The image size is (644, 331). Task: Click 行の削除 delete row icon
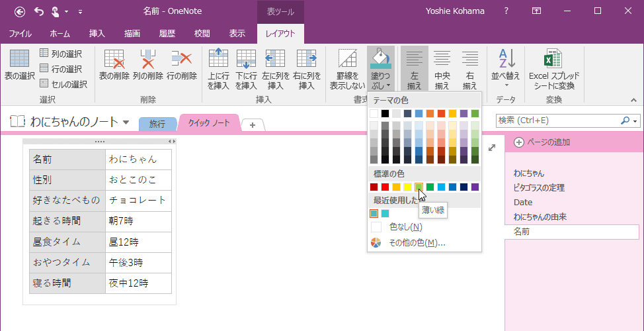(x=182, y=65)
